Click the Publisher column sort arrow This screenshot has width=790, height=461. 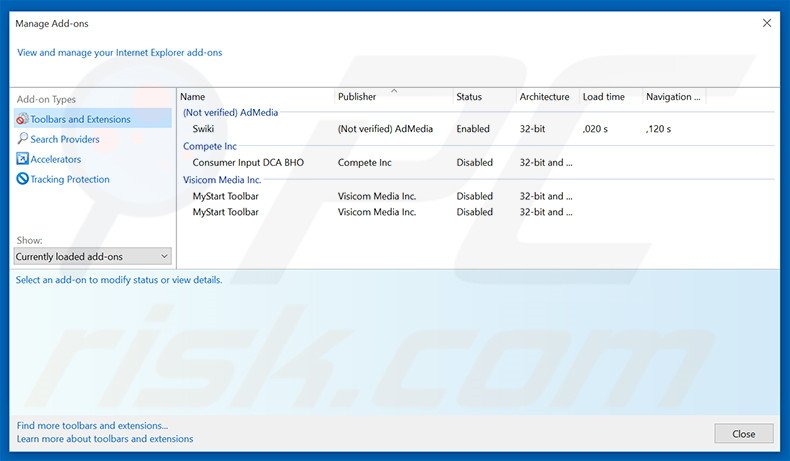pos(394,91)
